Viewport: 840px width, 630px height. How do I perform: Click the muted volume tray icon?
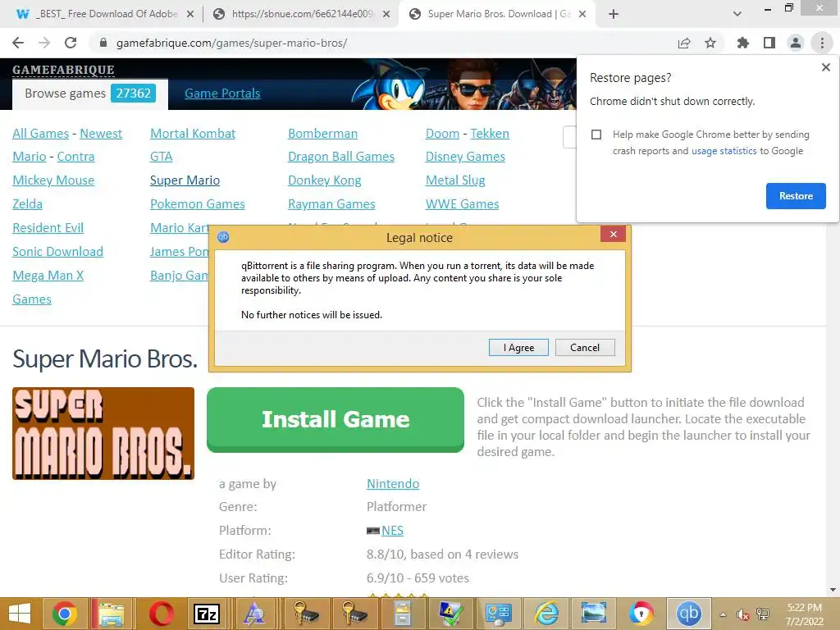click(x=742, y=614)
